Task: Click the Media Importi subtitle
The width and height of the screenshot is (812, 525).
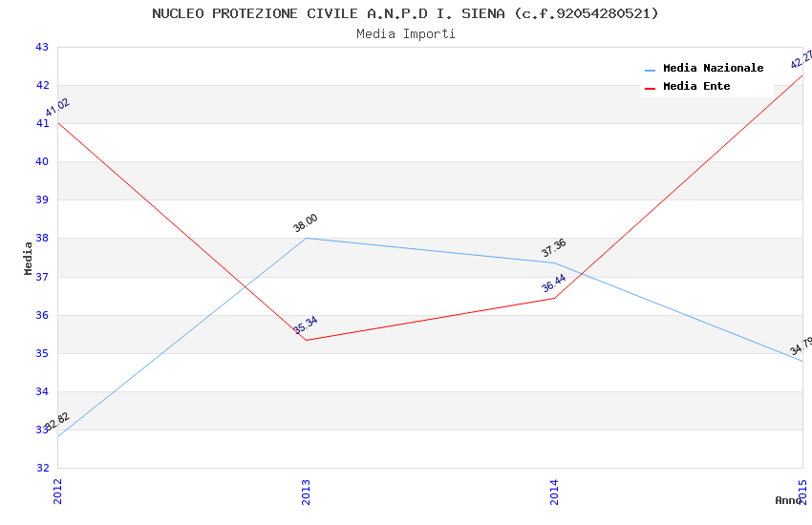Action: point(405,33)
